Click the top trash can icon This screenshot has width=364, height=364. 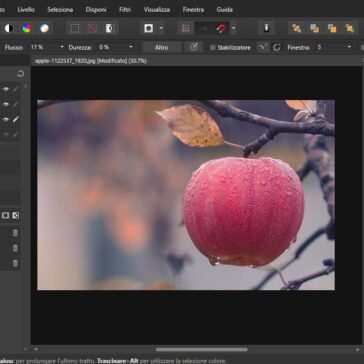(15, 233)
